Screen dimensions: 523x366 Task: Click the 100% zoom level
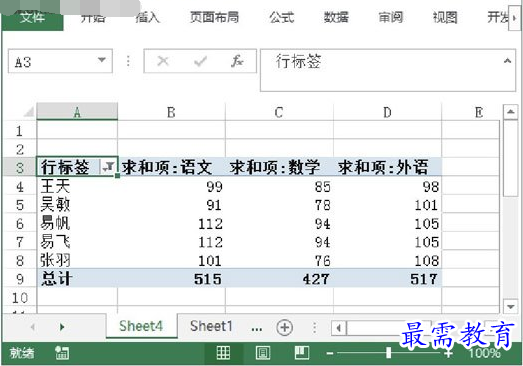484,353
